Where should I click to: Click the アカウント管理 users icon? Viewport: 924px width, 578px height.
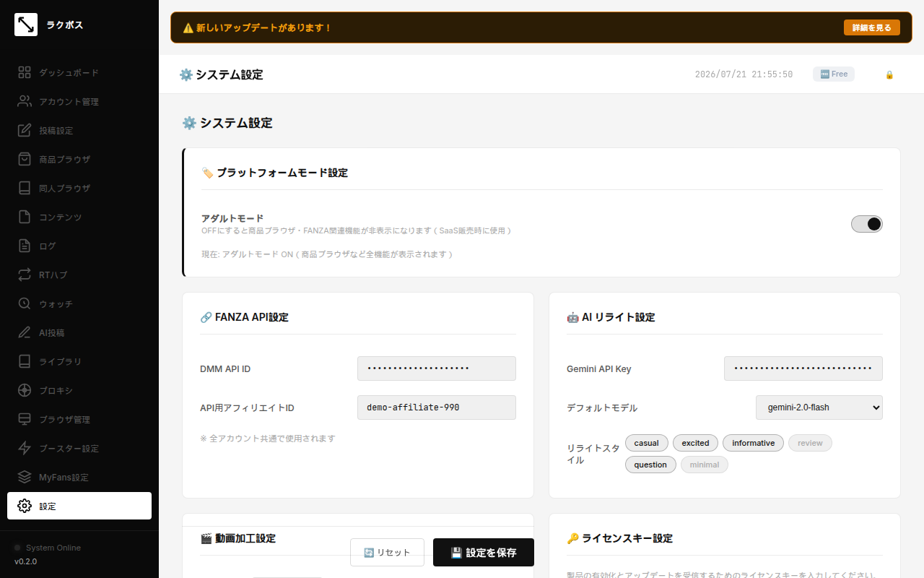coord(25,101)
